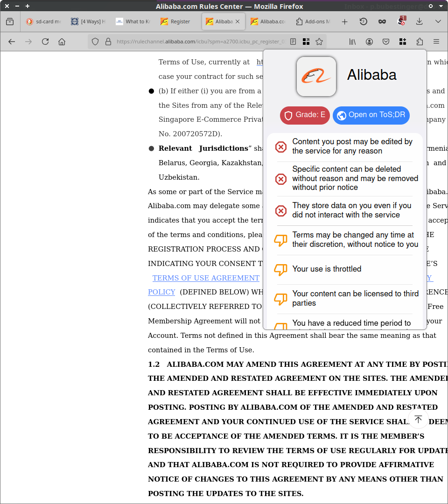
Task: Bookmark this page with the star icon
Action: pyautogui.click(x=319, y=42)
